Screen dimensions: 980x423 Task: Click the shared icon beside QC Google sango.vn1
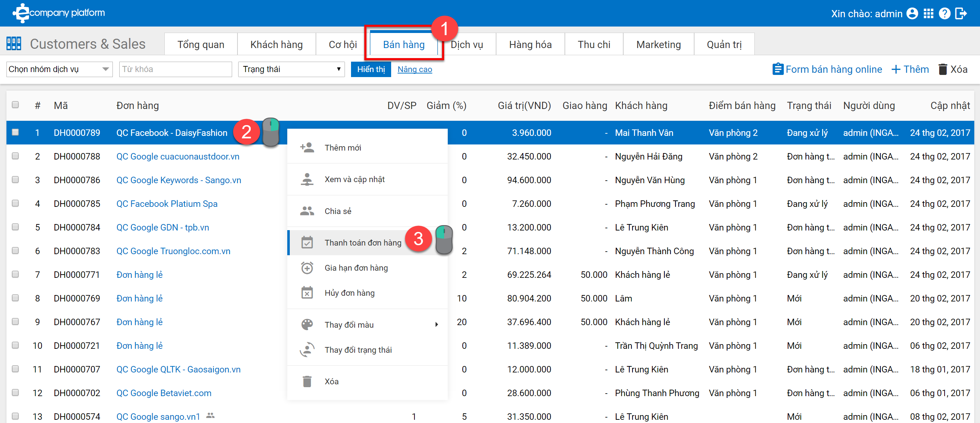210,415
